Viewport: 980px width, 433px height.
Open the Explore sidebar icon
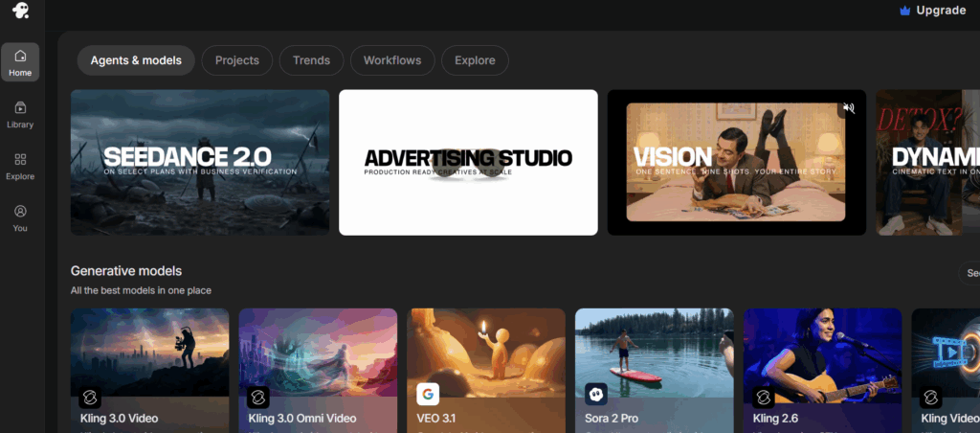pyautogui.click(x=20, y=166)
